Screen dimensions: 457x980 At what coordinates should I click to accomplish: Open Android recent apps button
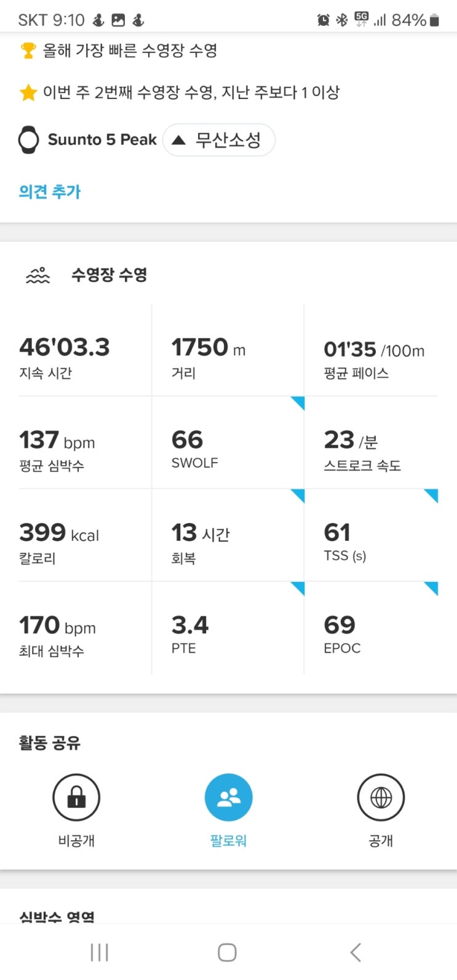(x=99, y=952)
